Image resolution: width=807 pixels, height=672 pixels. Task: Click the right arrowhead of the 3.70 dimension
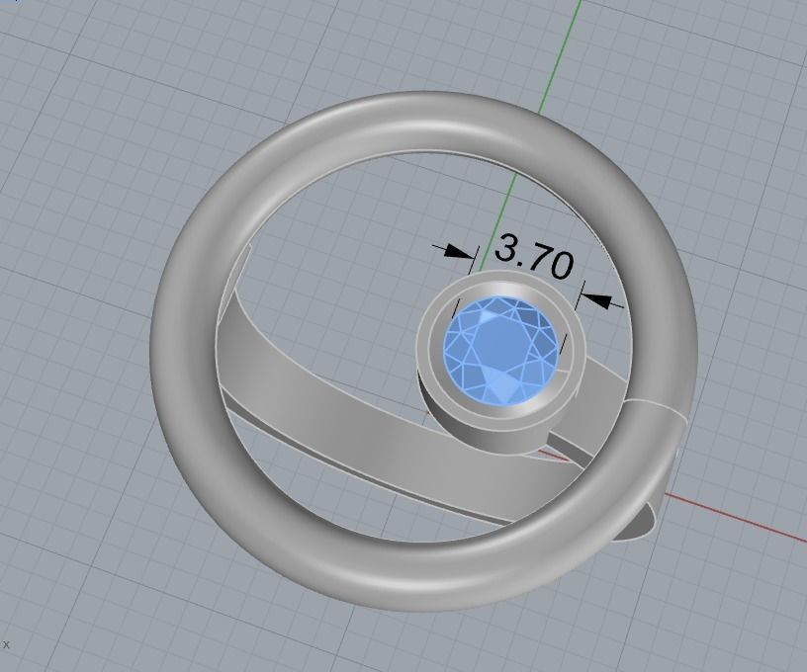[596, 299]
